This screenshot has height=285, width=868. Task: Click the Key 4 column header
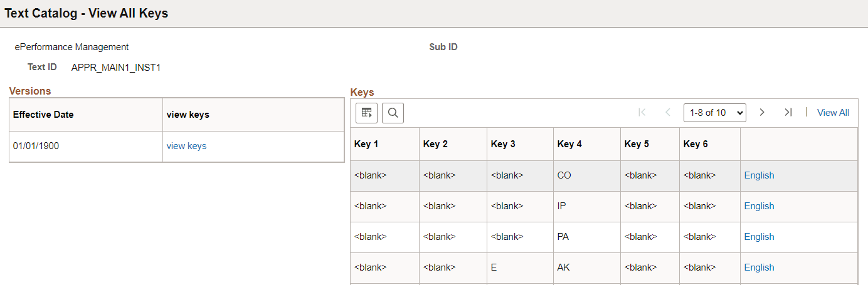[569, 144]
